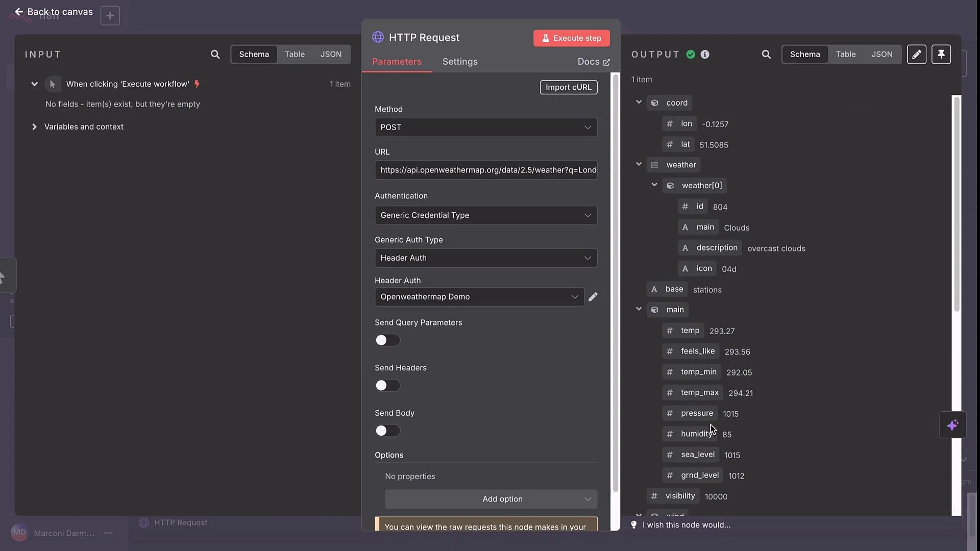Viewport: 980px width, 551px height.
Task: Collapse the weather[0] node
Action: point(654,185)
